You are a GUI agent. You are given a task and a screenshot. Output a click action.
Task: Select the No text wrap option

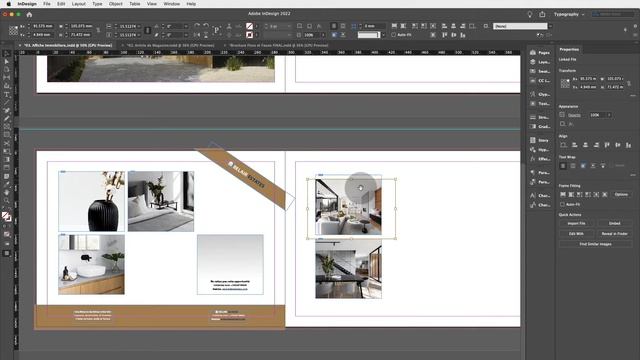click(x=563, y=166)
